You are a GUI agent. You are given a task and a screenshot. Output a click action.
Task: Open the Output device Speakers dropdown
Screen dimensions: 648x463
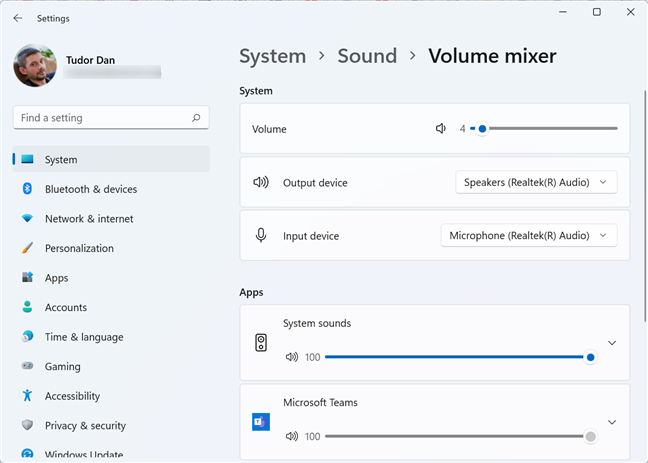pos(536,182)
